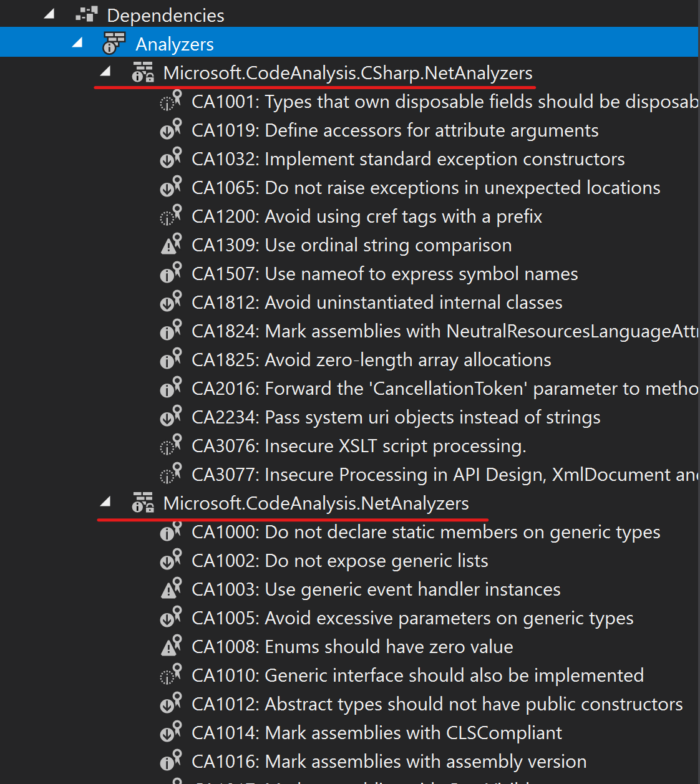Click the CA1825 info severity icon

pyautogui.click(x=170, y=359)
